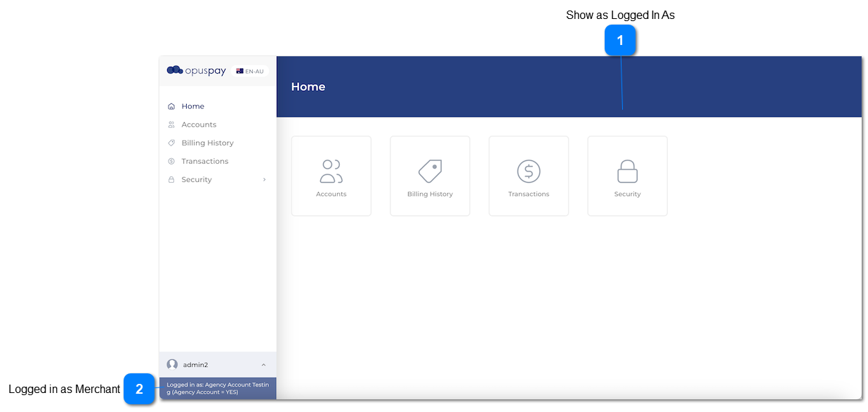Open the Billing History tile with tag icon
The height and width of the screenshot is (412, 868).
430,176
